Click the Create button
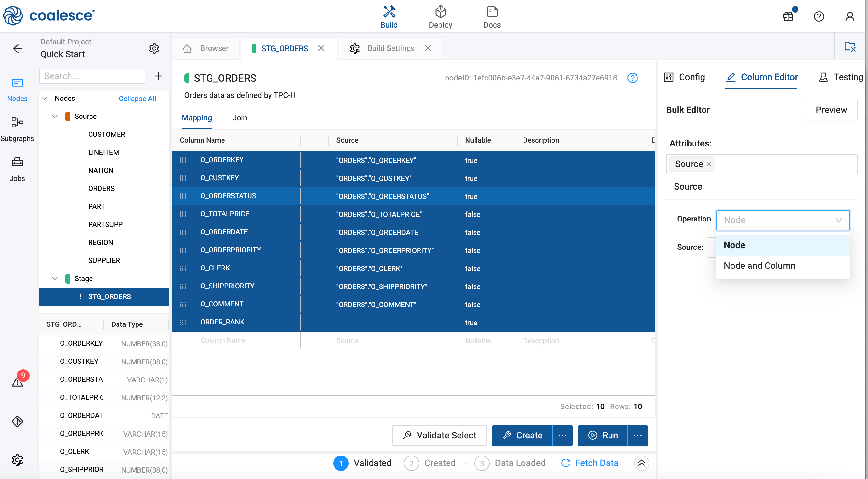Image resolution: width=868 pixels, height=479 pixels. coord(522,435)
